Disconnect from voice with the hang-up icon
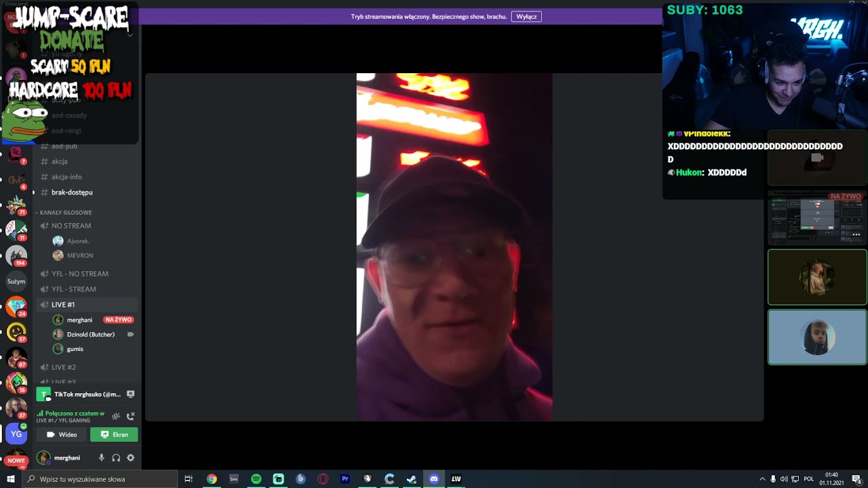Image resolution: width=868 pixels, height=488 pixels. [131, 416]
